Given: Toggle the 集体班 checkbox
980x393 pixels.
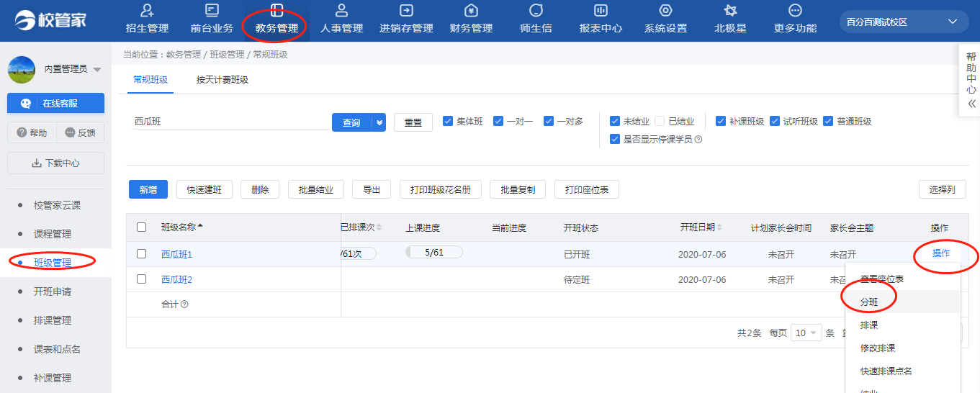Looking at the screenshot, I should click(448, 121).
